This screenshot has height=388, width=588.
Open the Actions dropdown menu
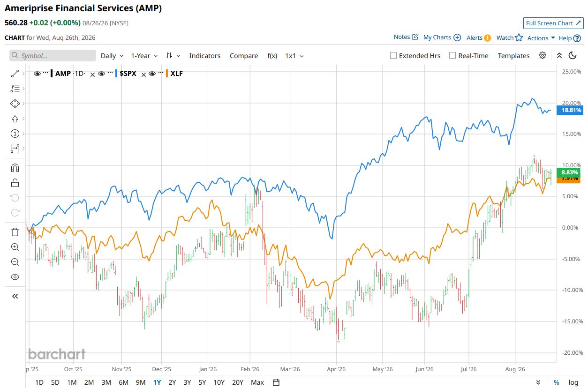[x=541, y=38]
